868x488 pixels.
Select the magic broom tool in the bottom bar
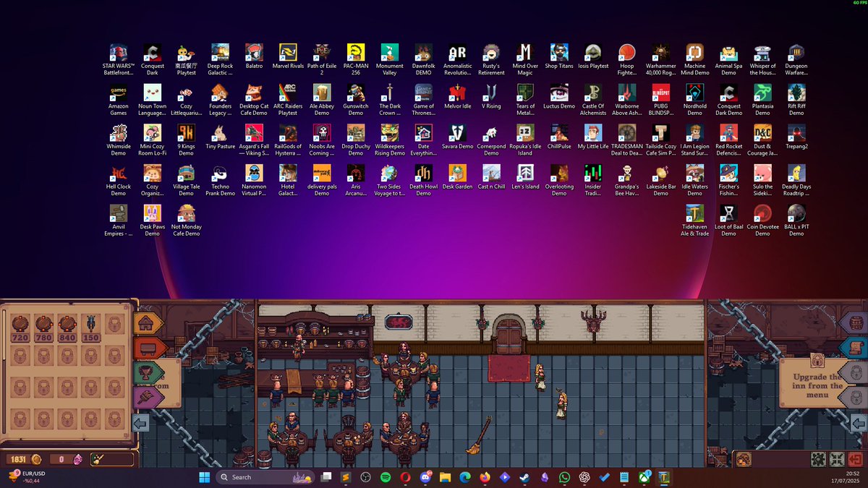tap(97, 459)
